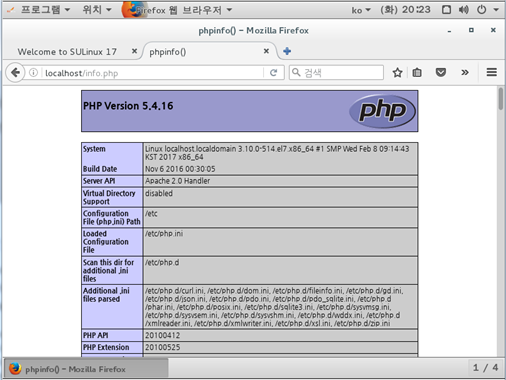Bookmark this page with the star icon
This screenshot has height=380, width=506.
coord(397,72)
